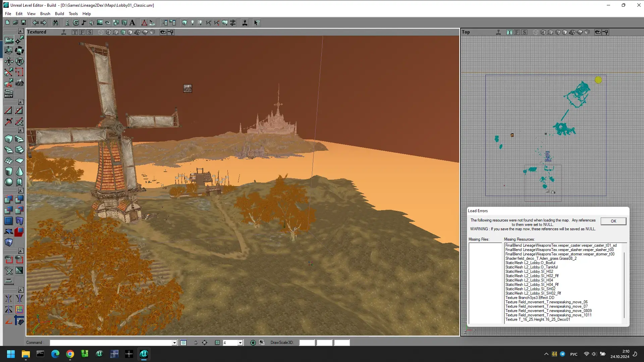The height and width of the screenshot is (362, 644).
Task: Click the first DrawScale3D value field
Action: (x=307, y=343)
